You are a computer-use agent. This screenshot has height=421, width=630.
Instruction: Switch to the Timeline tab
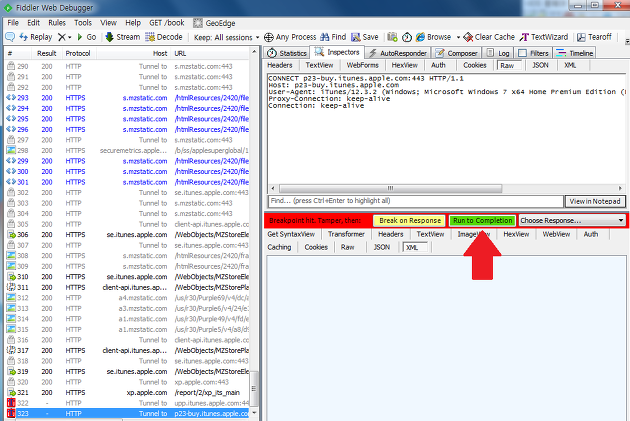(x=575, y=53)
